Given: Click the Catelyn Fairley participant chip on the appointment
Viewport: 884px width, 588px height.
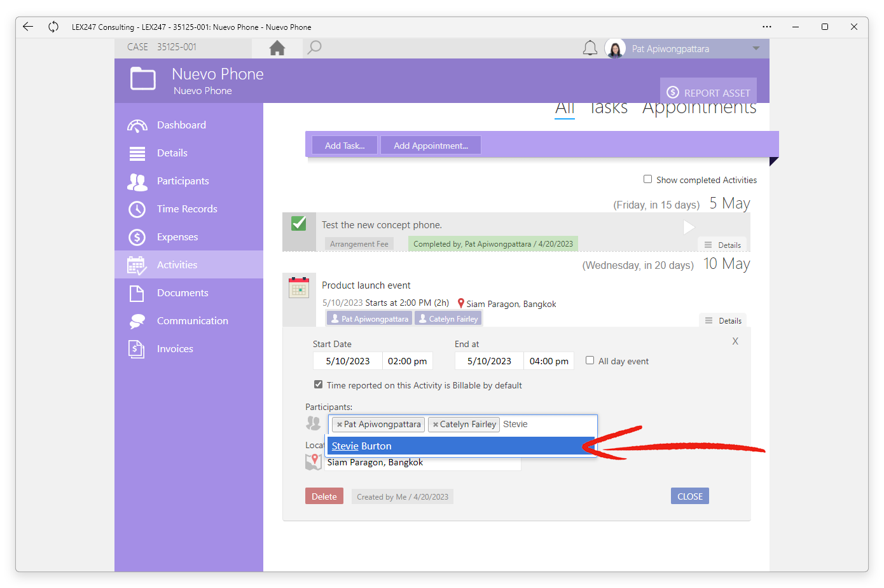Looking at the screenshot, I should pyautogui.click(x=448, y=319).
